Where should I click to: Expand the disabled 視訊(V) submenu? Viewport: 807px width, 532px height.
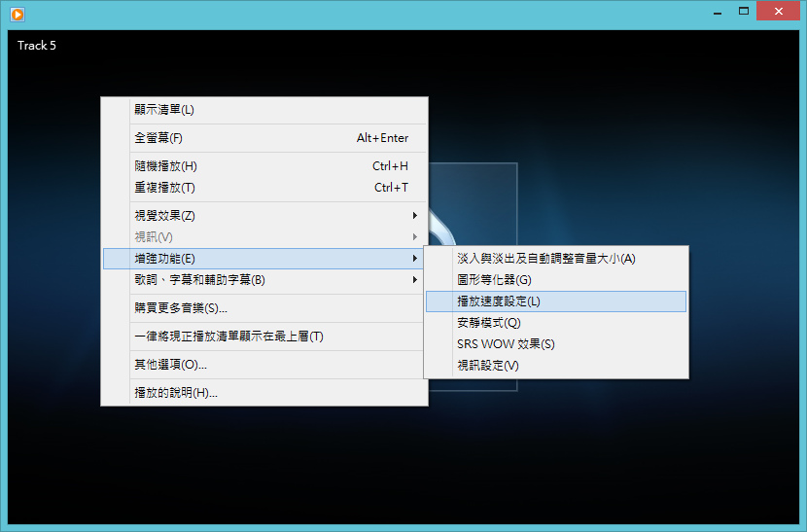264,237
